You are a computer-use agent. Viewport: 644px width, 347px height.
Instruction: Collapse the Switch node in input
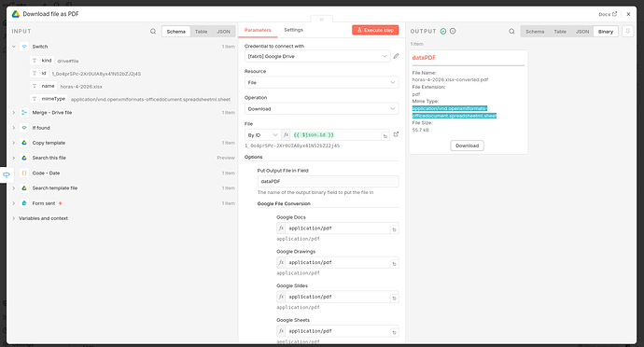14,47
